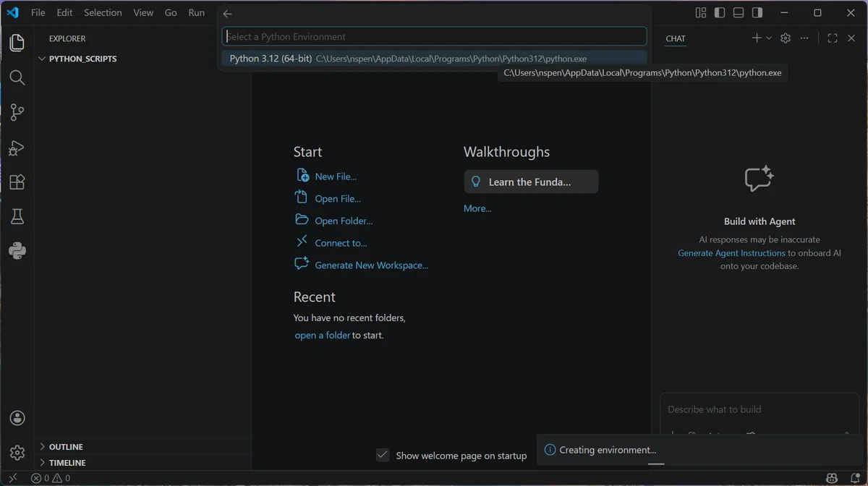The image size is (868, 486).
Task: Click the More... walkthroughs link
Action: click(477, 208)
